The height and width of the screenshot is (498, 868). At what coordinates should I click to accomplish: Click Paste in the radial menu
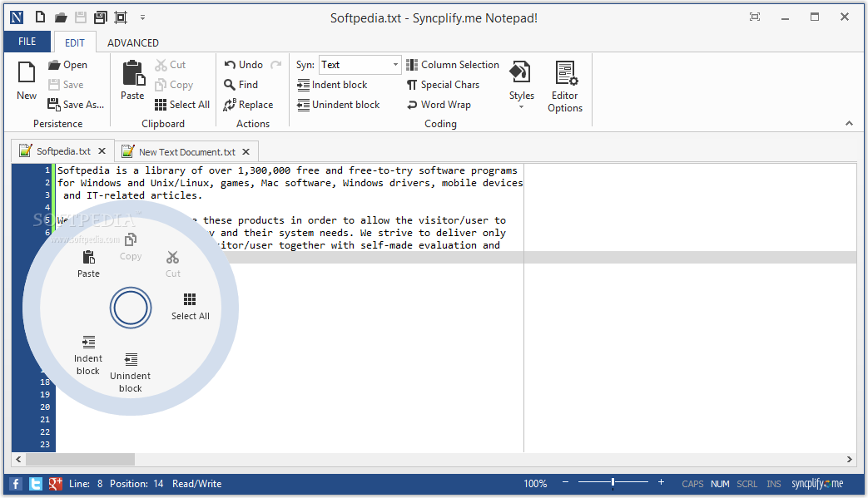[88, 264]
